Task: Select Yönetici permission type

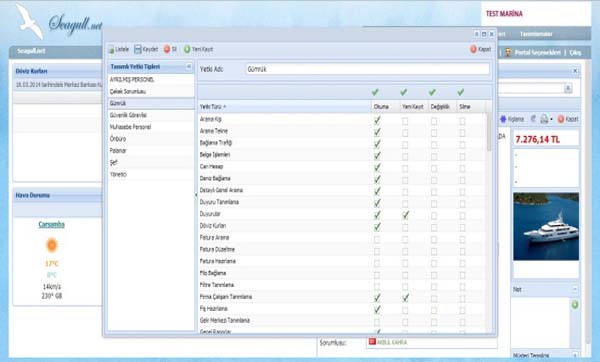Action: point(151,174)
